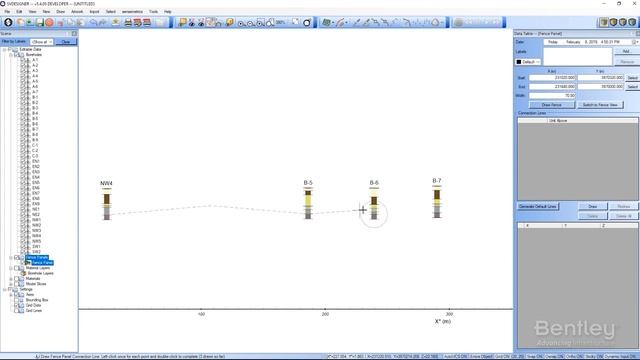Click the yellow up-arrow import icon
Image resolution: width=640 pixels, height=360 pixels.
[x=116, y=22]
